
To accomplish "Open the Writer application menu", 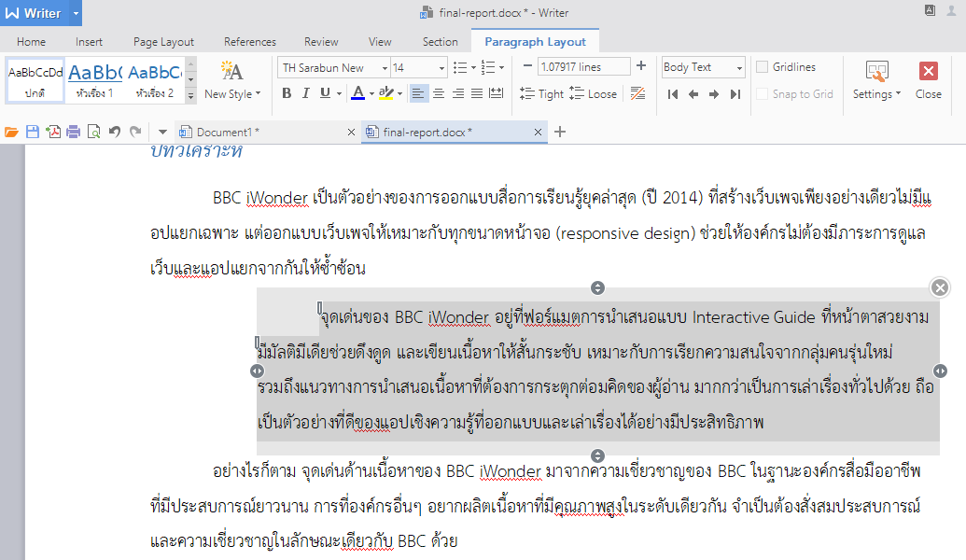I will (34, 13).
